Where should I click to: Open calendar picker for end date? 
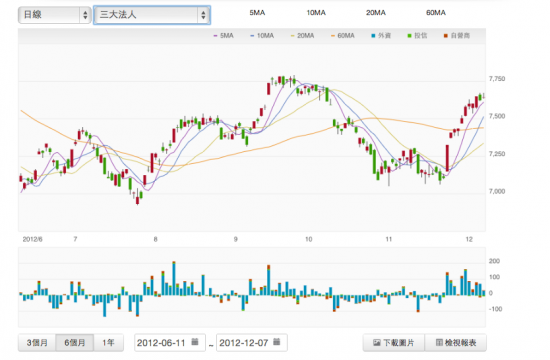pyautogui.click(x=277, y=342)
